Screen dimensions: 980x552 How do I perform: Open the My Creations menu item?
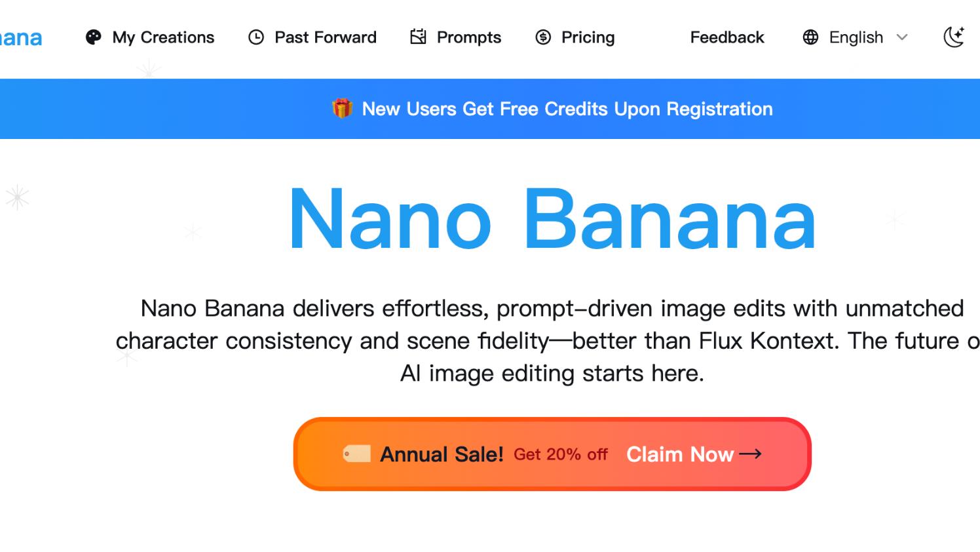point(163,37)
